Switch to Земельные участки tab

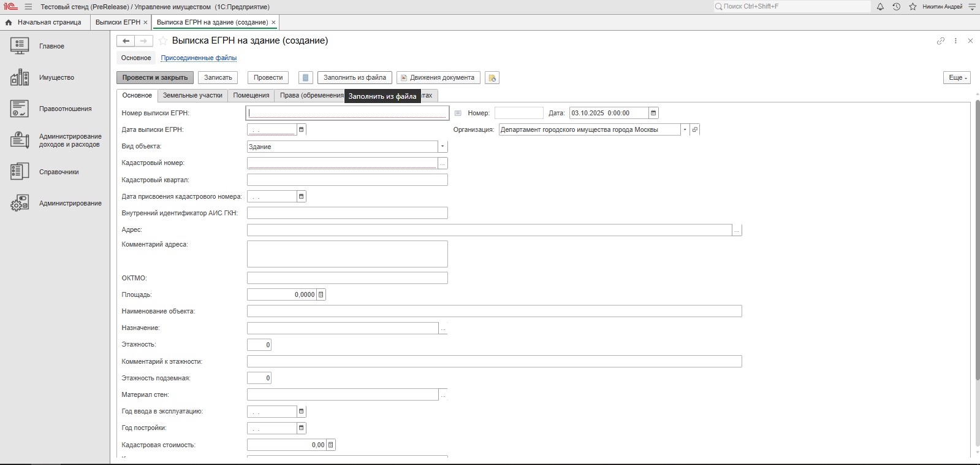click(192, 96)
